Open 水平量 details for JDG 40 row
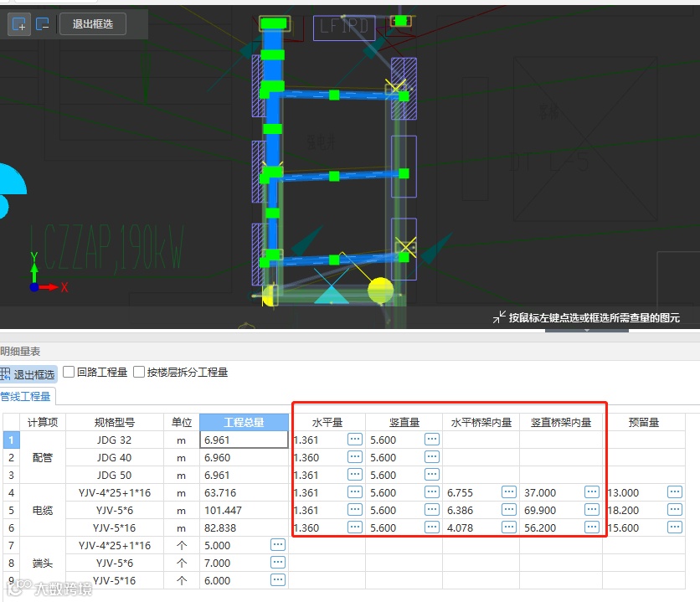The image size is (700, 602). [x=355, y=457]
